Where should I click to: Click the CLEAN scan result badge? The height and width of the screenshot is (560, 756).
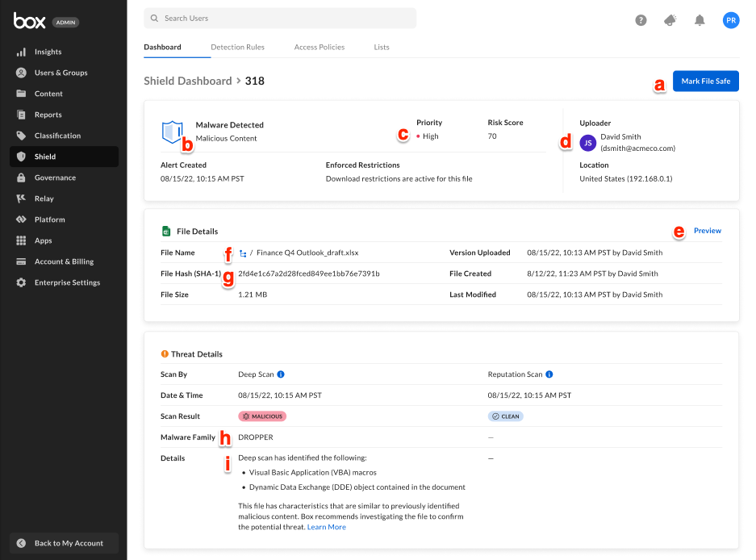point(505,416)
